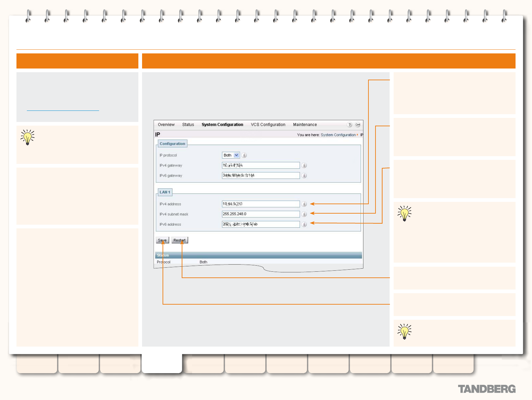Focus the IPv4 subnet mask field
532x400 pixels.
coord(261,214)
